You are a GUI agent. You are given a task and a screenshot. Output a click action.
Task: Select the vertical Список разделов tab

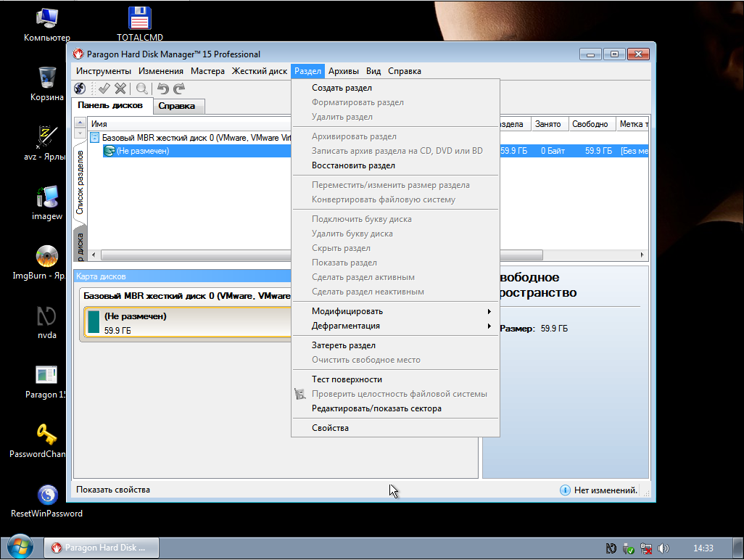click(80, 182)
